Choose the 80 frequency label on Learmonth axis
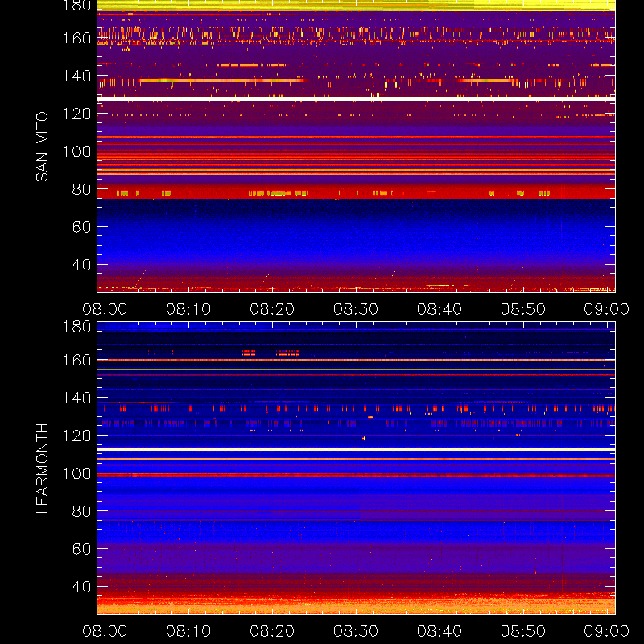The image size is (644, 644). tap(82, 511)
